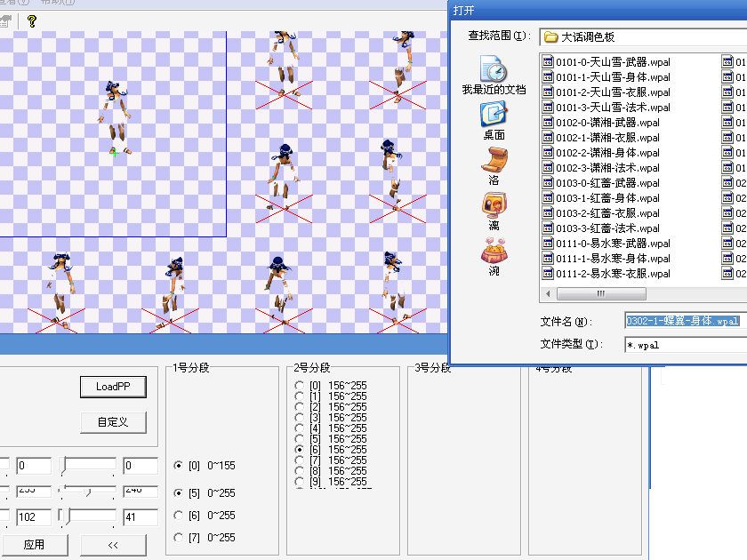Click the top slider between the 0 fields
The width and height of the screenshot is (747, 560).
point(87,466)
